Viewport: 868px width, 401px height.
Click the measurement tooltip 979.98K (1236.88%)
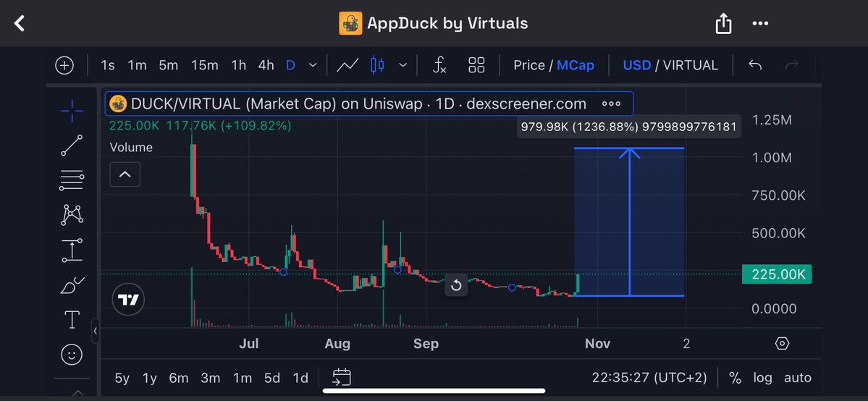[628, 127]
